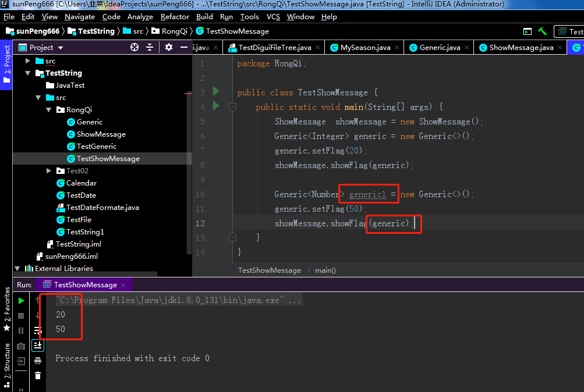Expand the Test02 package
584x392 pixels.
[x=49, y=171]
